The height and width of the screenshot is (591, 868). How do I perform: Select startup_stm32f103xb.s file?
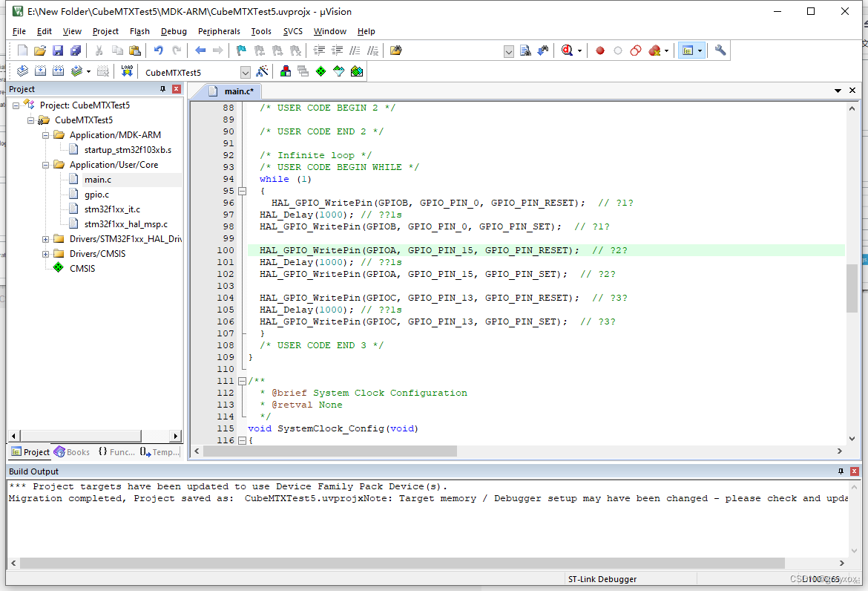[128, 150]
